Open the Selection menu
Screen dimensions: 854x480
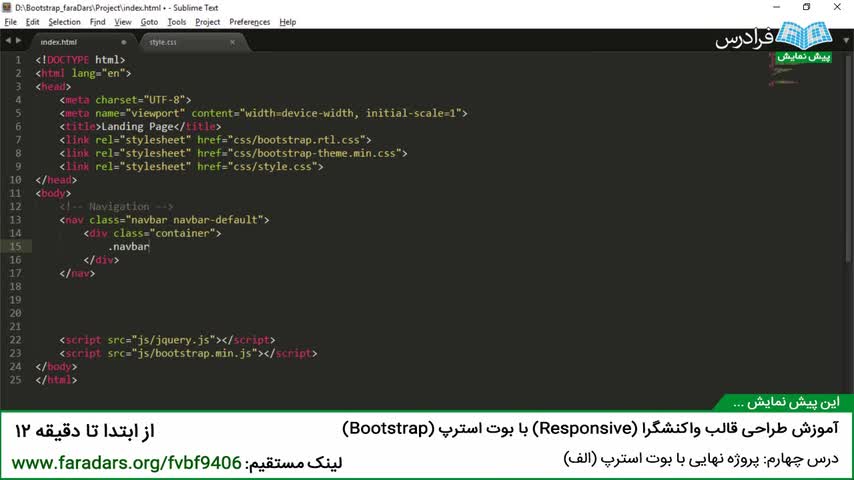click(x=64, y=22)
